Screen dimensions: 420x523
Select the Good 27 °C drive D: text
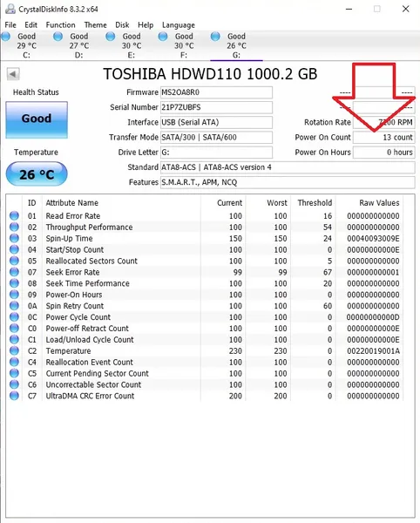[79, 45]
